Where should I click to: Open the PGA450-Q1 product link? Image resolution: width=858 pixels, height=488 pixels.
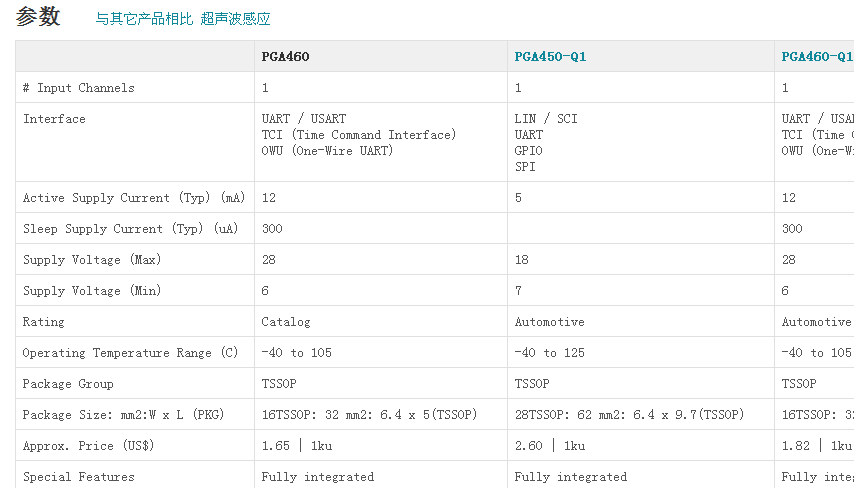tap(550, 57)
